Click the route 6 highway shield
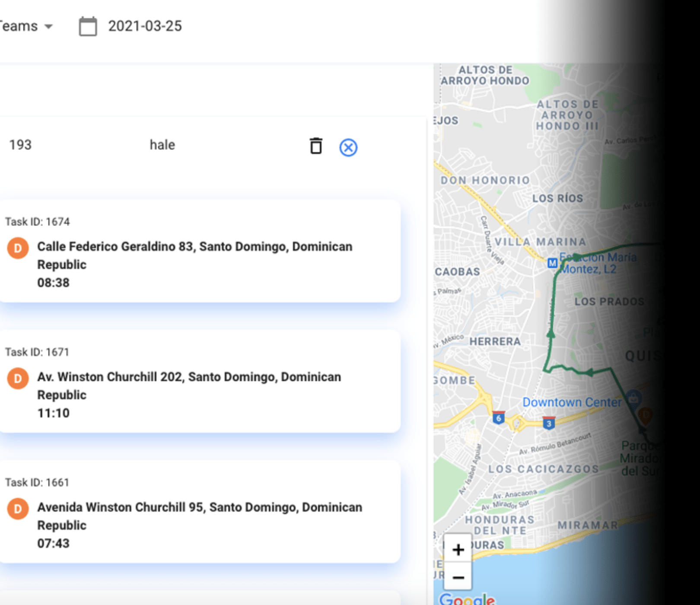The image size is (700, 605). [x=498, y=418]
